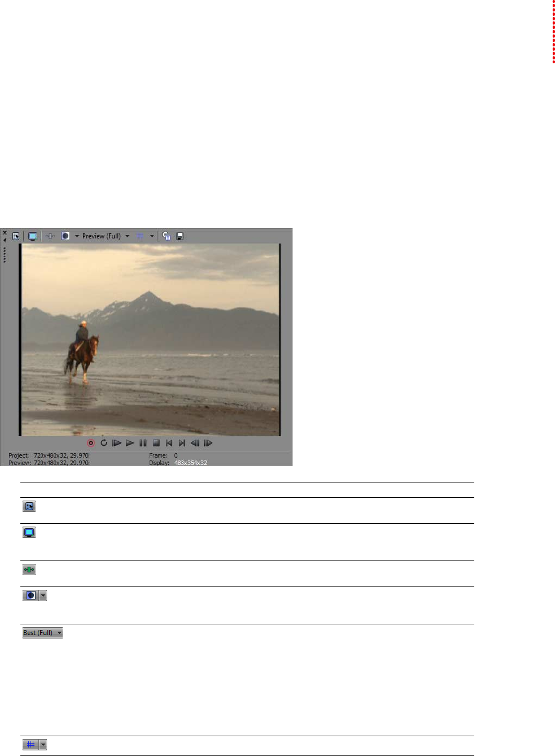Toggle the Overlays grid icon in toolbar

tap(140, 236)
